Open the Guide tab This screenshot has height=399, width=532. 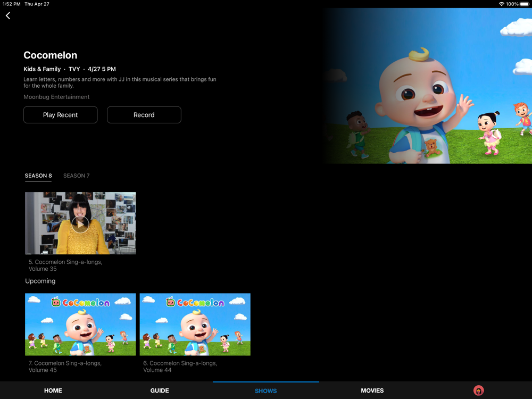[x=160, y=390]
